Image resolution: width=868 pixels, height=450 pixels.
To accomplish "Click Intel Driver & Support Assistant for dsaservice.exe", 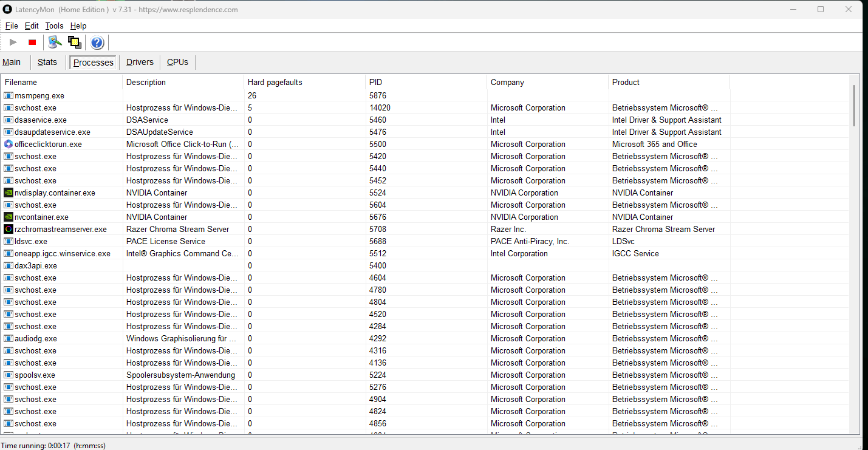I will pos(667,120).
